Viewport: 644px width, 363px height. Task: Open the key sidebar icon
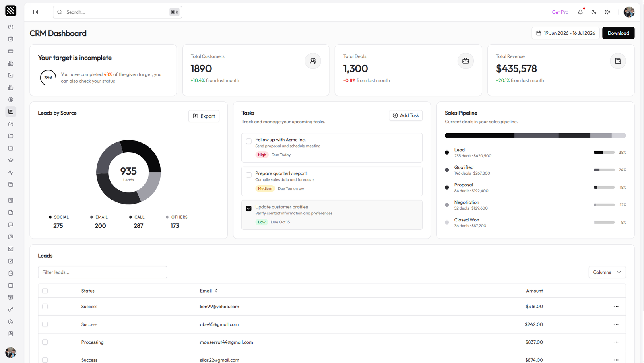(x=11, y=309)
